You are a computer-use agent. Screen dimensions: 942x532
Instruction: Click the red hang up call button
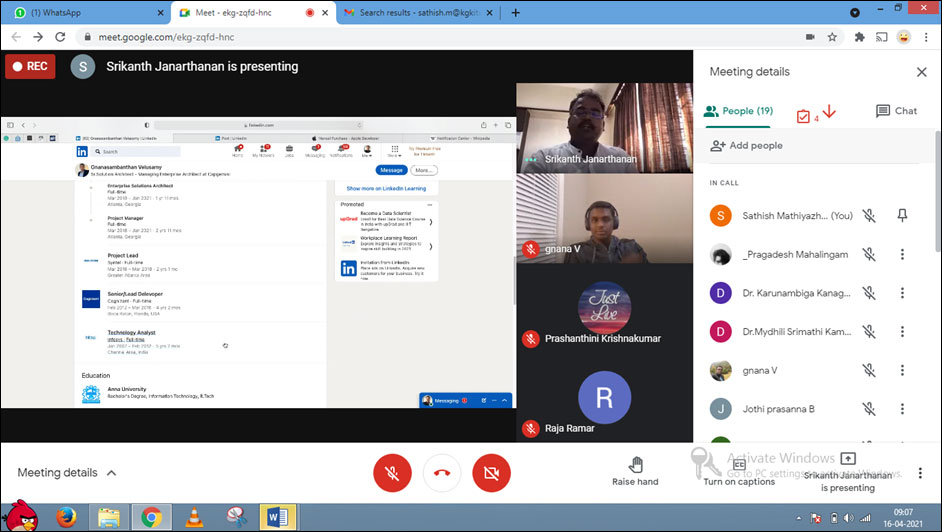[442, 472]
